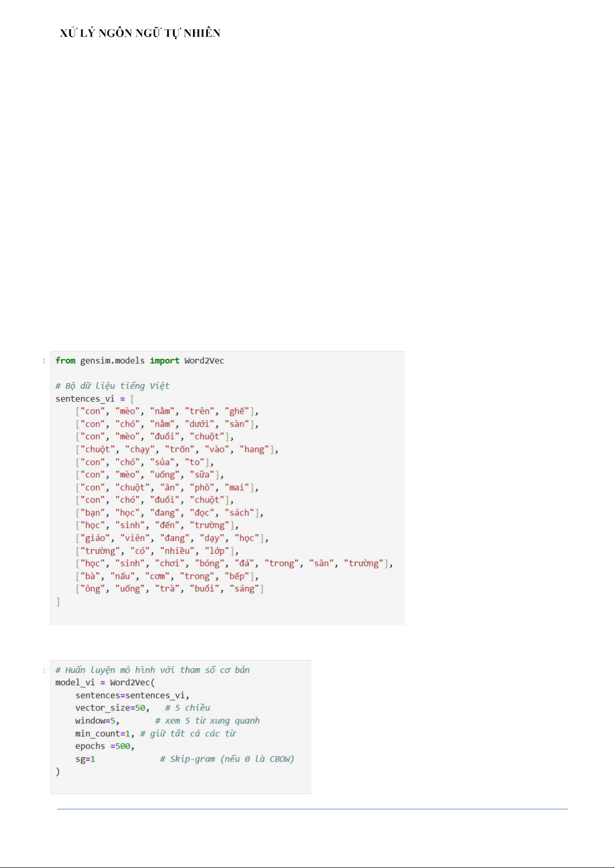
Task: Click the comment "# Bộ dữ liệu tiếng Việt"
Action: pyautogui.click(x=112, y=386)
